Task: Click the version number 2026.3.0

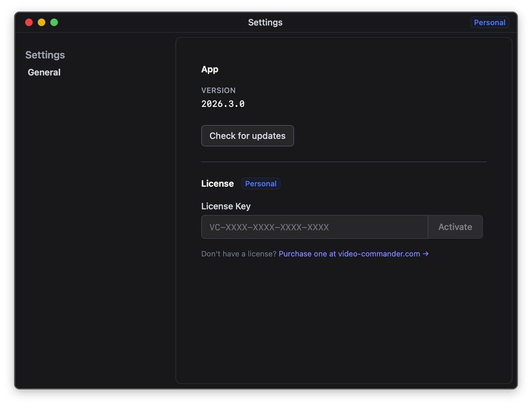Action: pyautogui.click(x=223, y=103)
